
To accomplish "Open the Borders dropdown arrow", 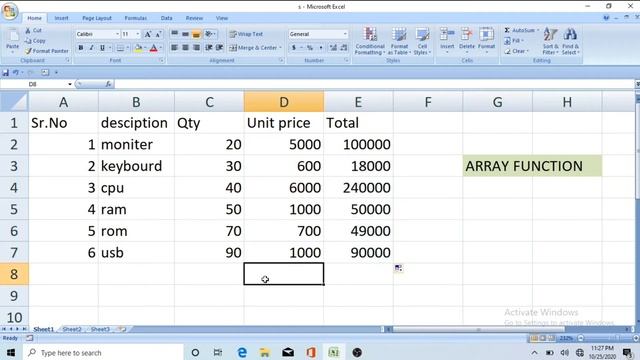I will (128, 48).
